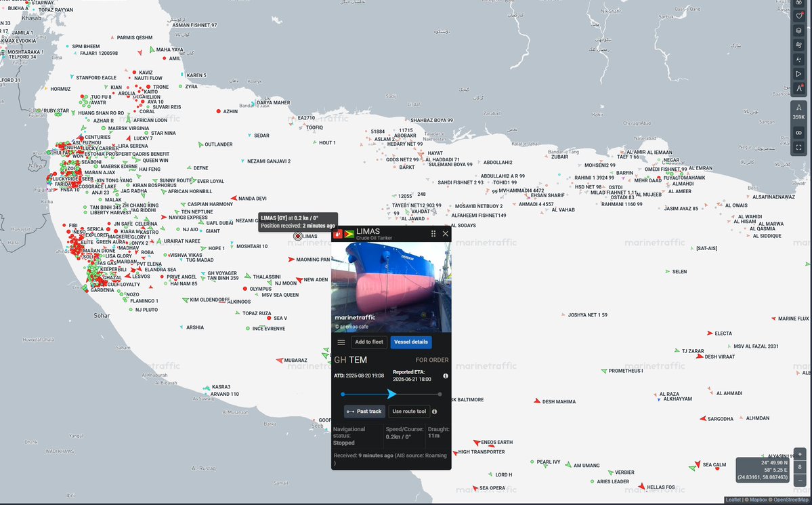Viewport: 812px width, 505px height.
Task: Select the AZHIN red circle marker
Action: click(x=219, y=111)
